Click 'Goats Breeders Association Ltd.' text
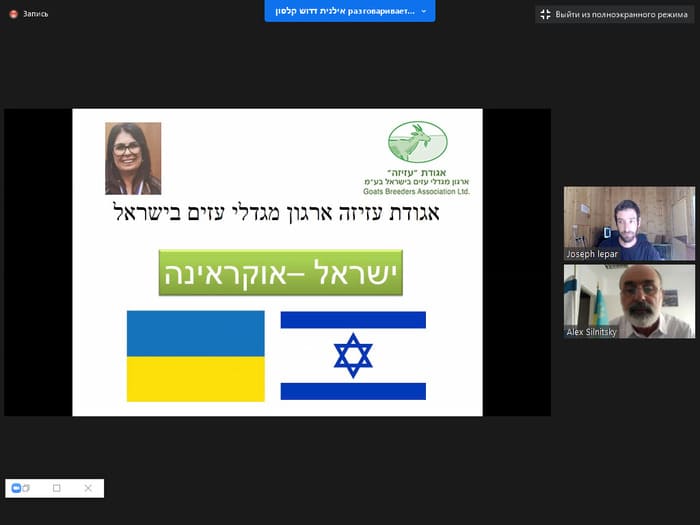This screenshot has height=525, width=700. pos(416,192)
